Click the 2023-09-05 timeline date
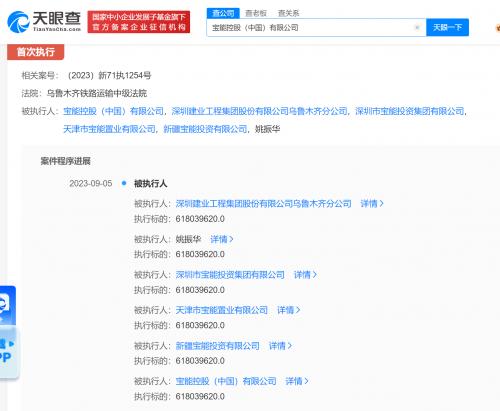The height and width of the screenshot is (411, 500). tap(91, 183)
